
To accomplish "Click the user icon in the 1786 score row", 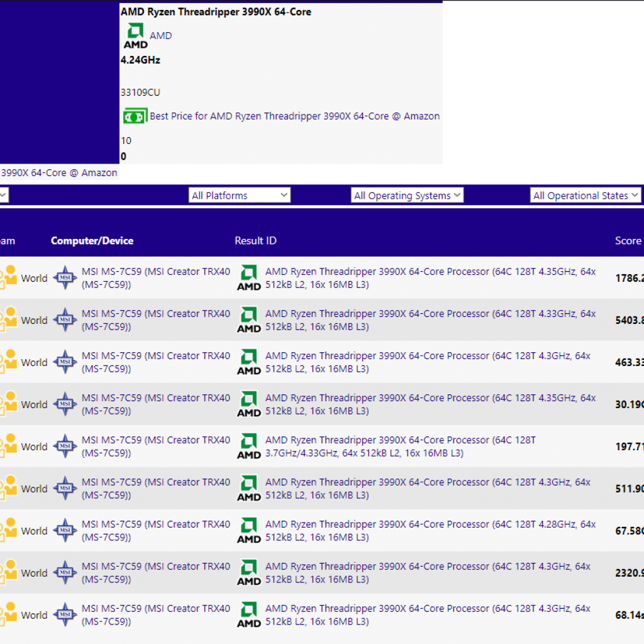I will (8, 277).
